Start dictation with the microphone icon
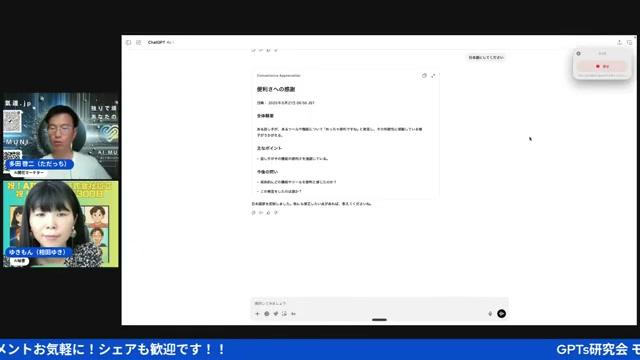 tap(490, 314)
